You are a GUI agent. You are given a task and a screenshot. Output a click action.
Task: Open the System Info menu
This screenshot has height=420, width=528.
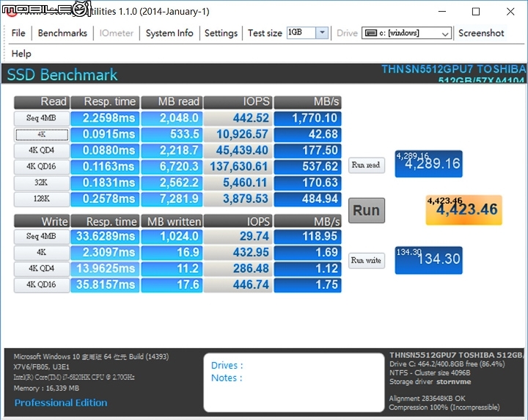pos(169,33)
